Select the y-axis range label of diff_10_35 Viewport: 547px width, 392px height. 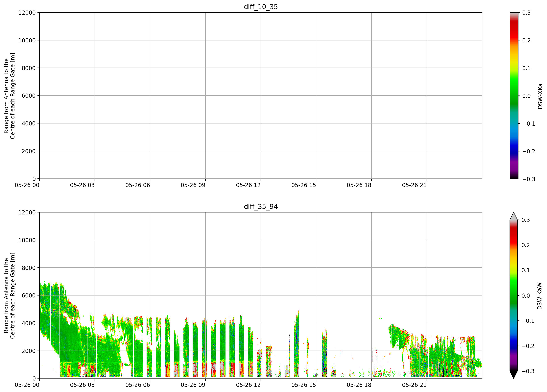pyautogui.click(x=9, y=96)
